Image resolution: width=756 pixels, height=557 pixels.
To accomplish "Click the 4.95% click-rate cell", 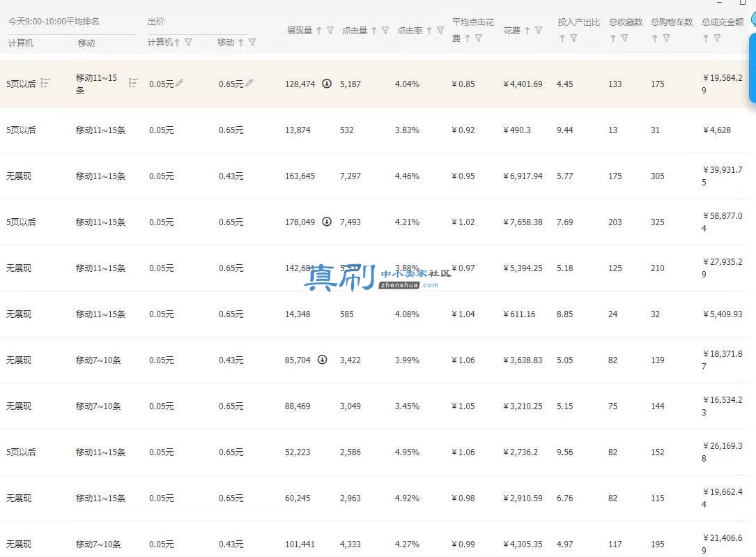I will click(x=408, y=452).
